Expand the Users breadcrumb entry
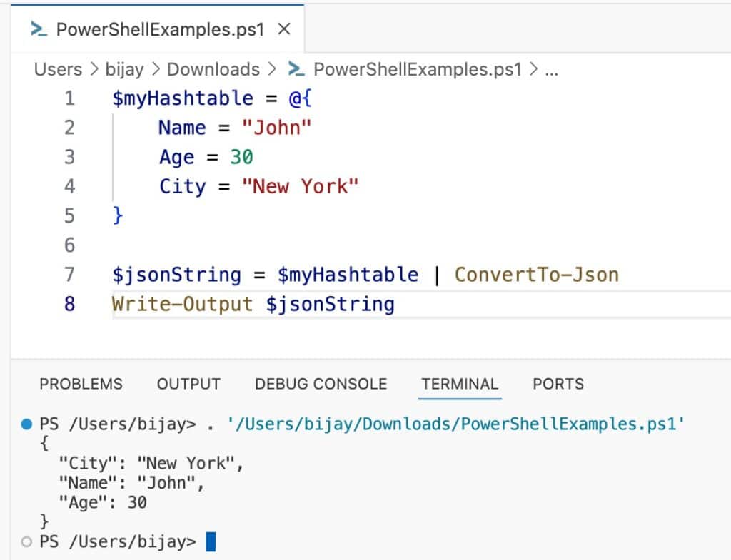 [x=58, y=69]
